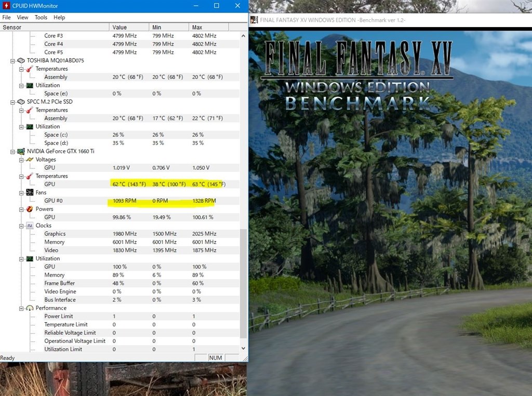
Task: Click the thermometer icon for SPCC Temperatures
Action: point(30,110)
